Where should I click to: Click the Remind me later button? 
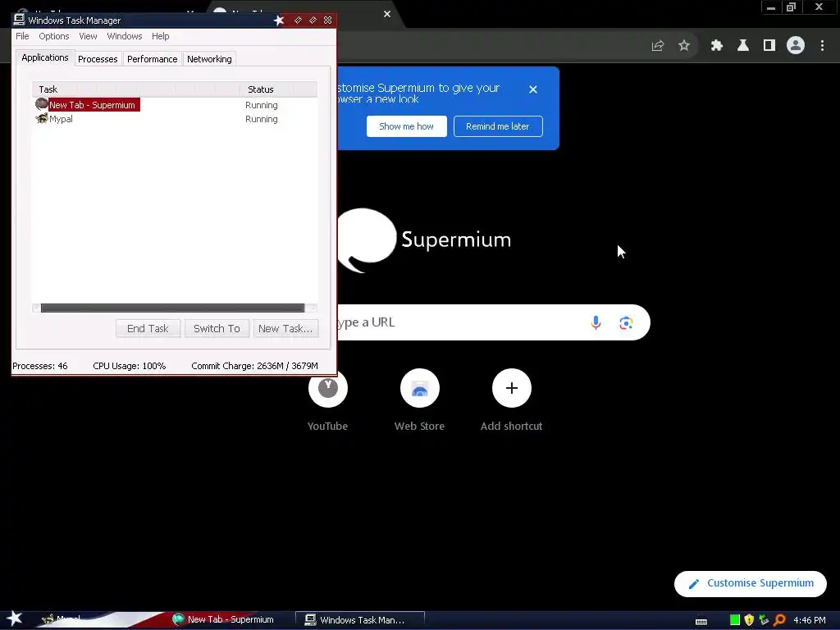point(498,126)
